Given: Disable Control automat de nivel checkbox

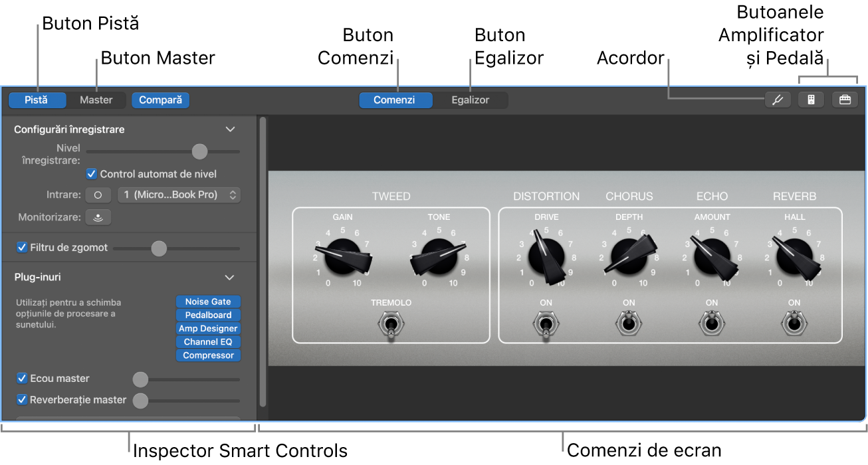Looking at the screenshot, I should coord(92,174).
